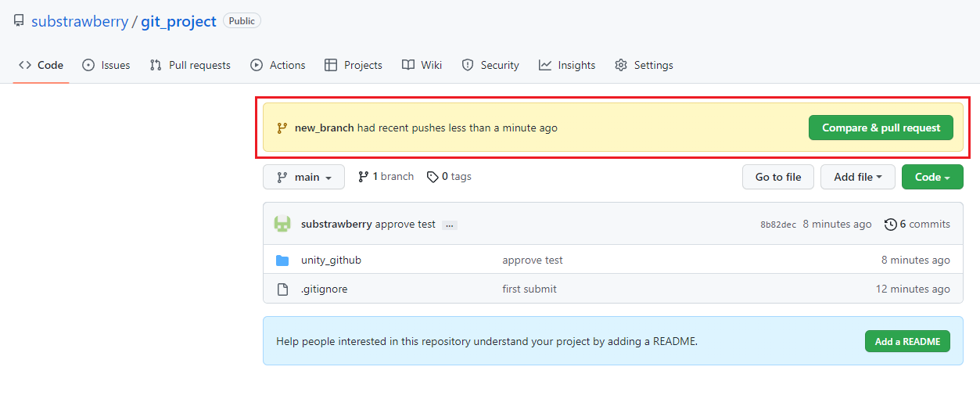
Task: Click the folder icon for unity_github
Action: tap(282, 260)
